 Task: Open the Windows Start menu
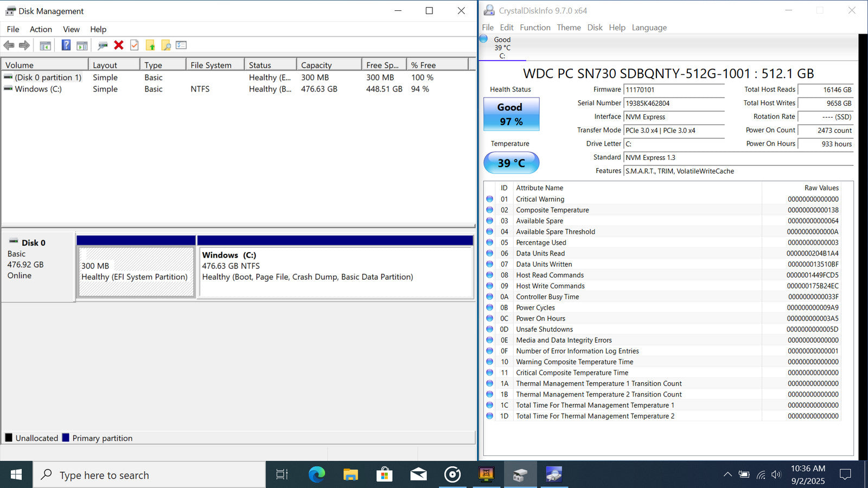click(16, 475)
